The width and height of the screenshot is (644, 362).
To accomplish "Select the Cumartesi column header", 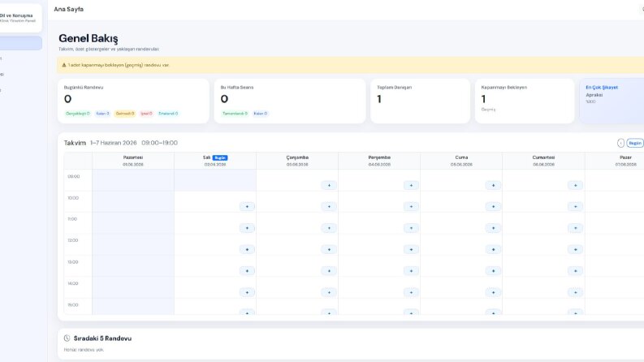I will pos(543,161).
